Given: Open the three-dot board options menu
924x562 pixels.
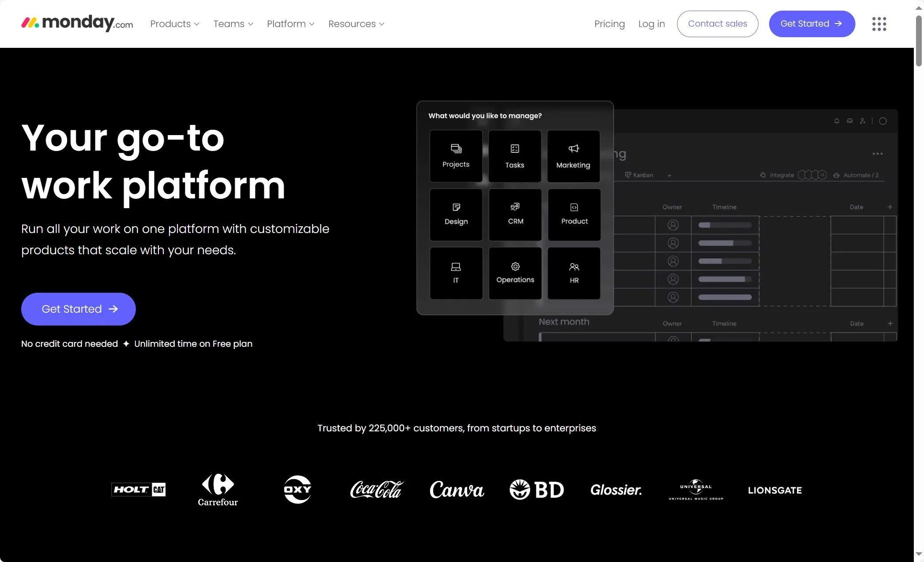Looking at the screenshot, I should (x=878, y=154).
